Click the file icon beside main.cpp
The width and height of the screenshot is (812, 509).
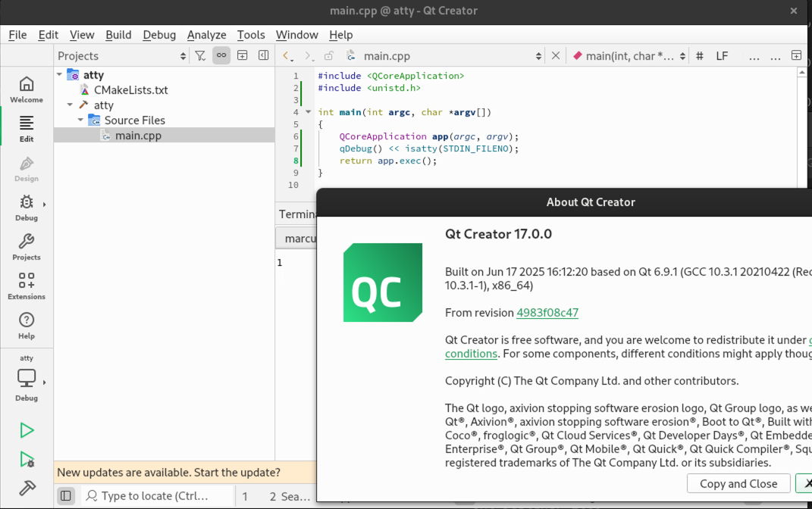point(350,56)
